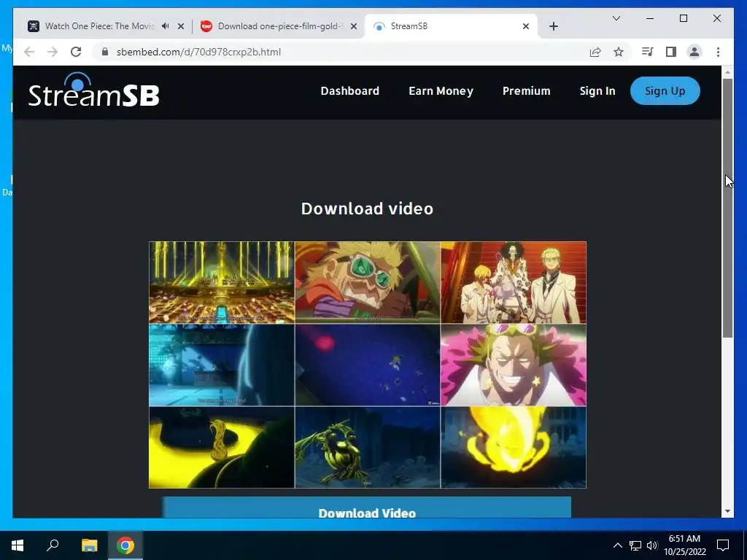Click the Download Video button

click(367, 507)
